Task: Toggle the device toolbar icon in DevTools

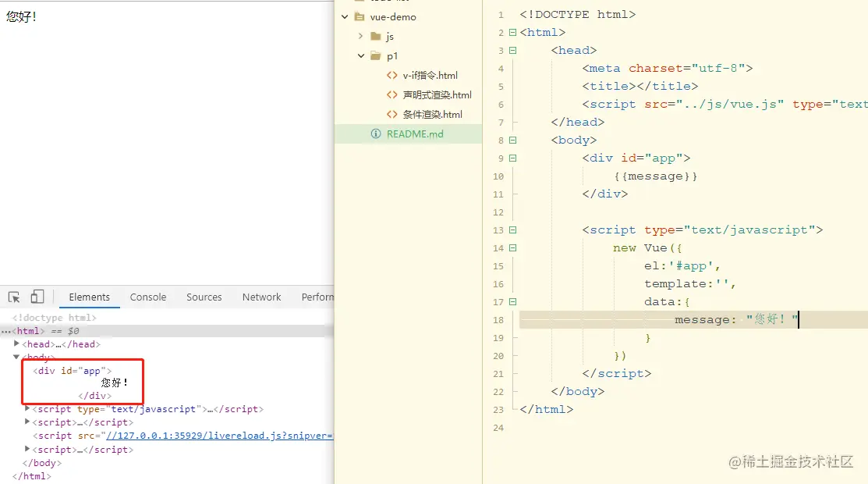Action: click(37, 297)
